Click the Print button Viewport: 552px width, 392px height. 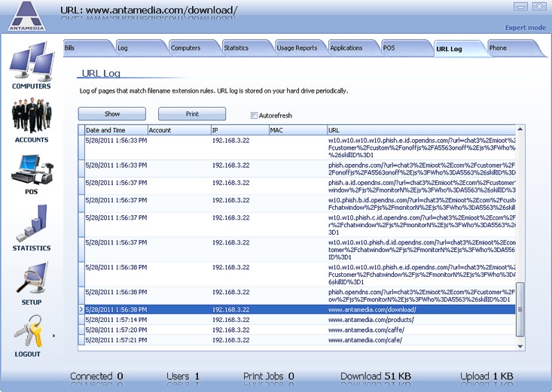192,114
